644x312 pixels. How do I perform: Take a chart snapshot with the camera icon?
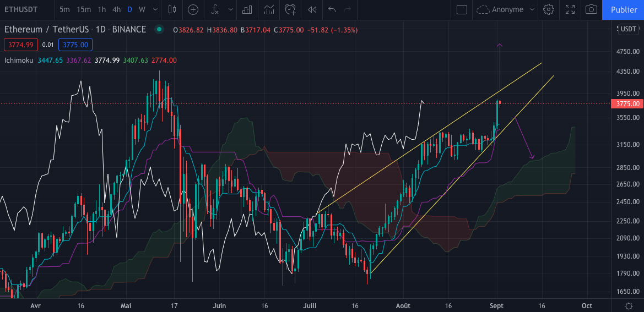click(x=591, y=9)
